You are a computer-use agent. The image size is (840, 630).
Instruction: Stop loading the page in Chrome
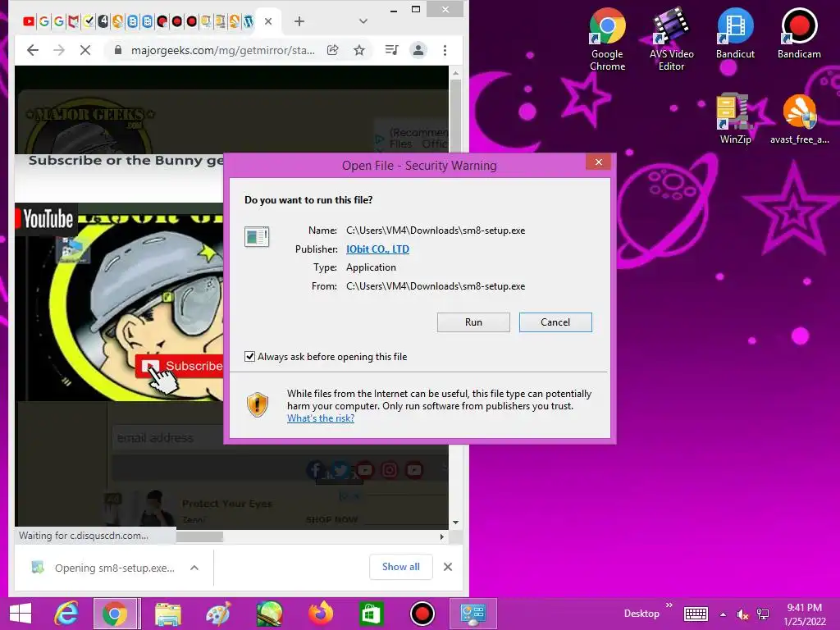85,50
